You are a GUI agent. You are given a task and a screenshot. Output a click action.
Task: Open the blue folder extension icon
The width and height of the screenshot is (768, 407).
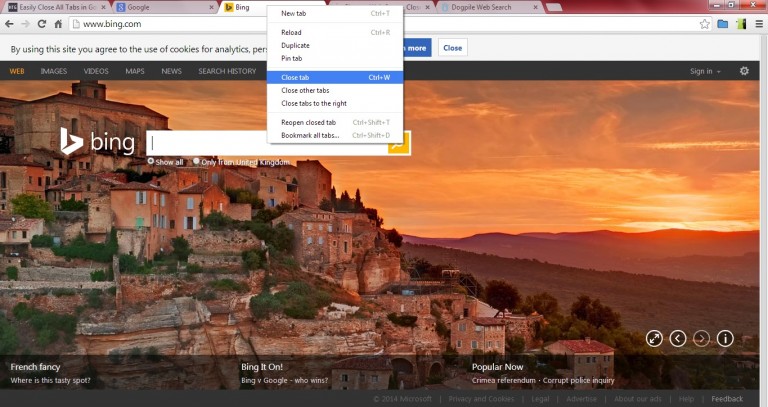click(722, 24)
